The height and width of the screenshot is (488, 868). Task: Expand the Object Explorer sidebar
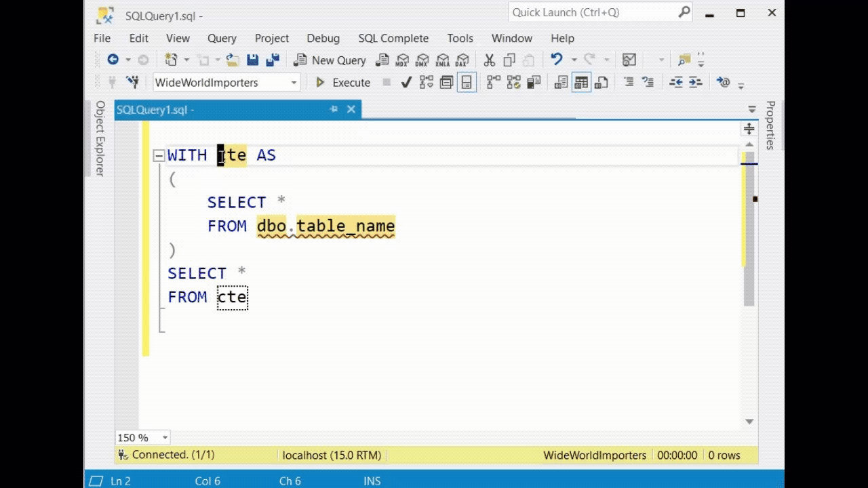click(100, 140)
